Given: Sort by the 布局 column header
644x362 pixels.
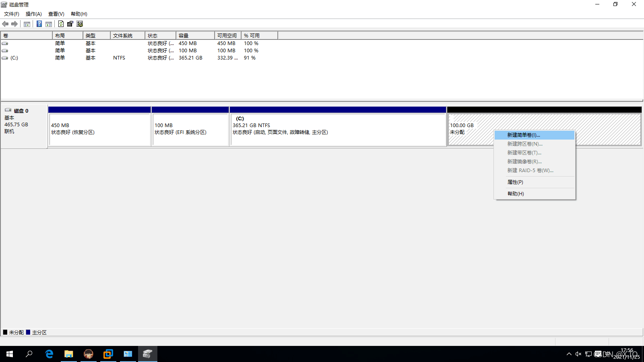Looking at the screenshot, I should coord(68,36).
